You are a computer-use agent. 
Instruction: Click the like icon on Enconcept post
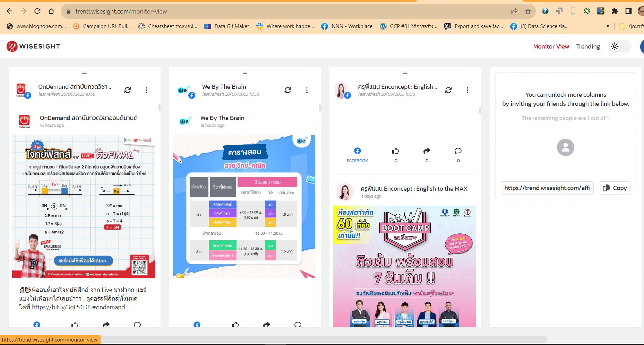(396, 151)
